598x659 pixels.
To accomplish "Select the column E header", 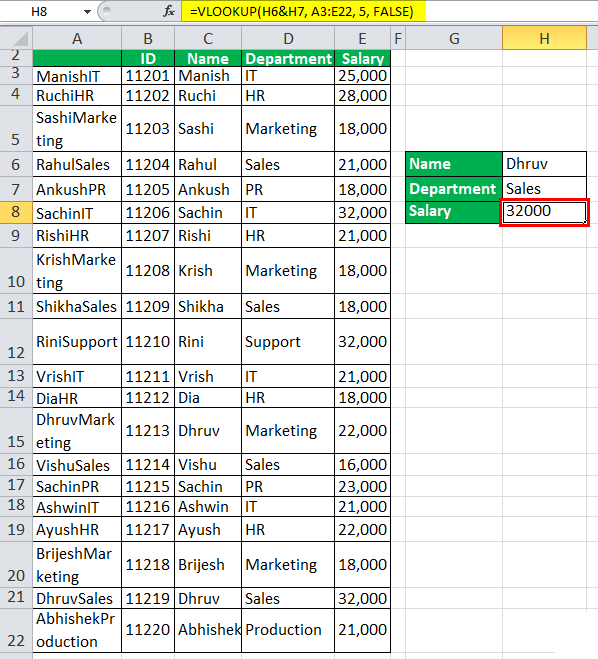I will (x=362, y=39).
